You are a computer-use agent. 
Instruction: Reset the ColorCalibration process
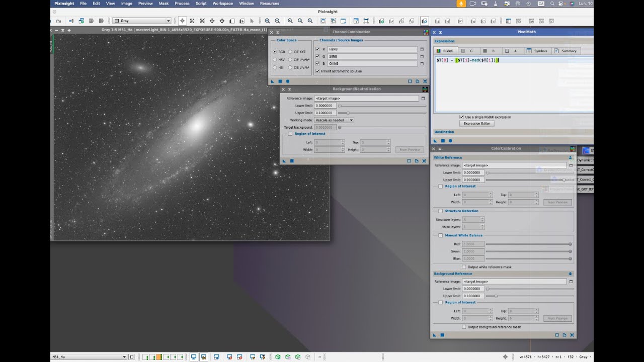(x=573, y=335)
